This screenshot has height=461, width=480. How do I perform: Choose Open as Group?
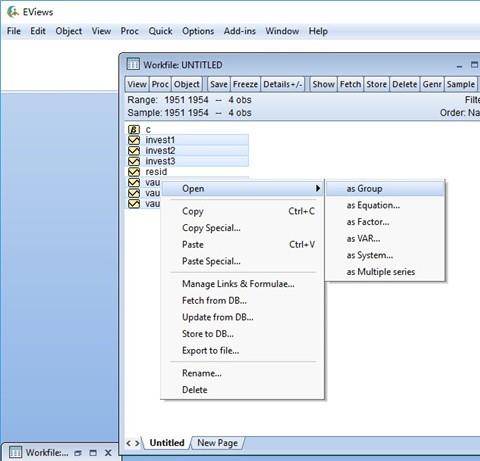coord(385,189)
